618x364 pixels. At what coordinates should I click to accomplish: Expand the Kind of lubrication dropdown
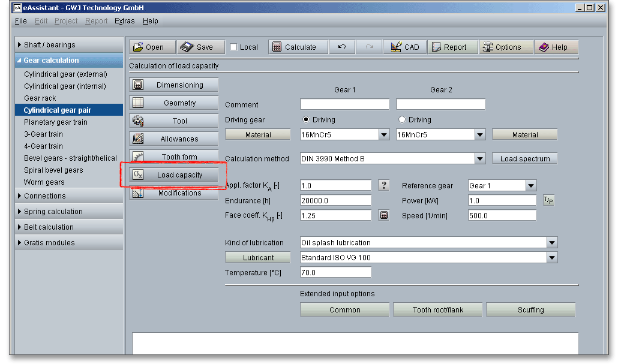552,243
